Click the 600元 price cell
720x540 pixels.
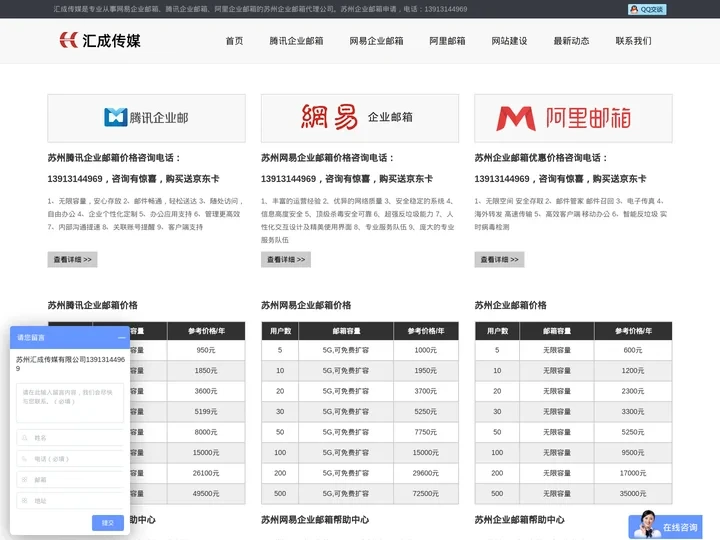coord(633,350)
